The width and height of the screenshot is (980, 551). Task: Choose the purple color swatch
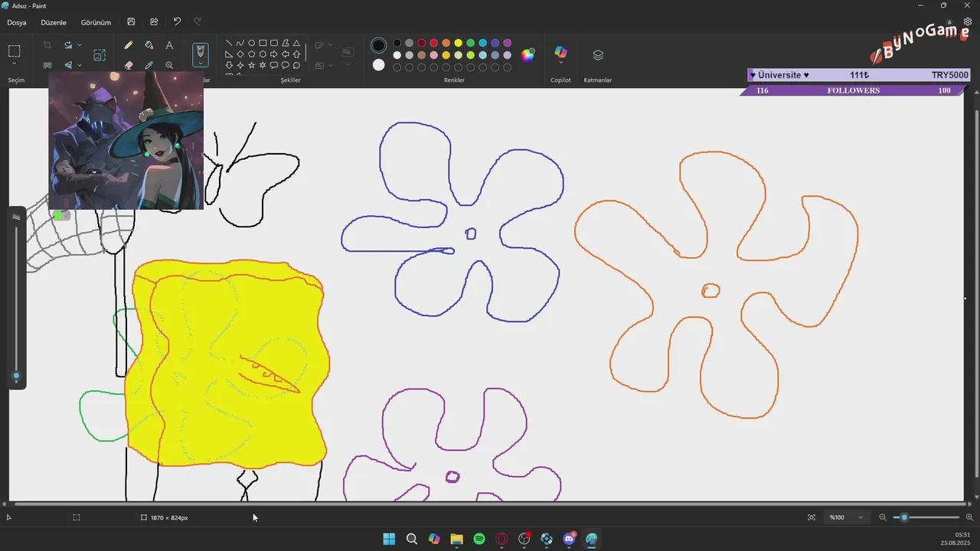pyautogui.click(x=508, y=43)
